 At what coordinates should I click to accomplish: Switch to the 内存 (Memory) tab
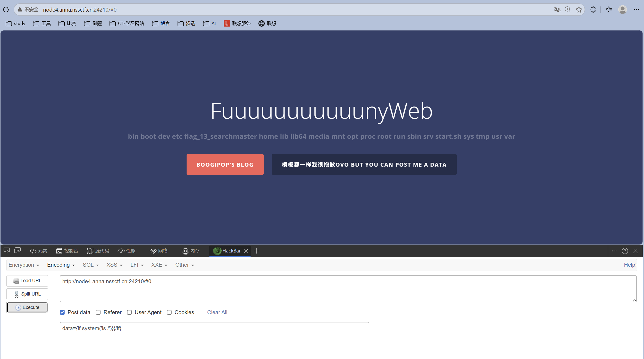pyautogui.click(x=191, y=251)
